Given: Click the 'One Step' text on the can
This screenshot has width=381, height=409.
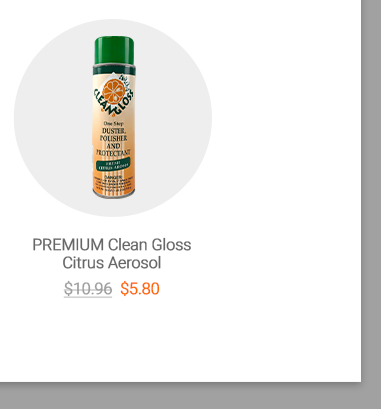Looking at the screenshot, I should coord(113,123).
